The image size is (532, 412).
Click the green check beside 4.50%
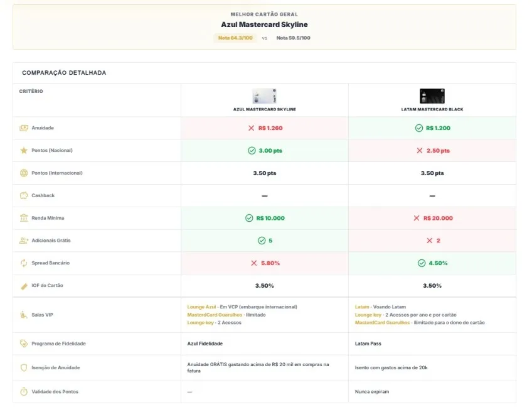(x=422, y=263)
